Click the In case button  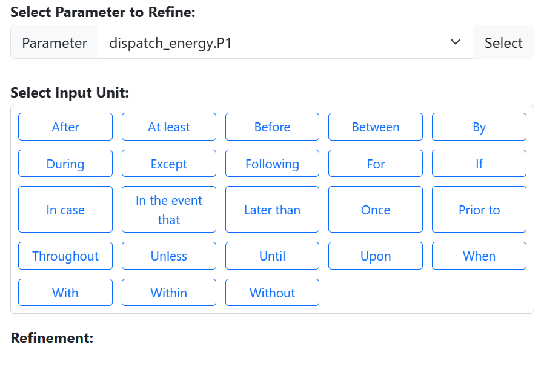point(65,210)
